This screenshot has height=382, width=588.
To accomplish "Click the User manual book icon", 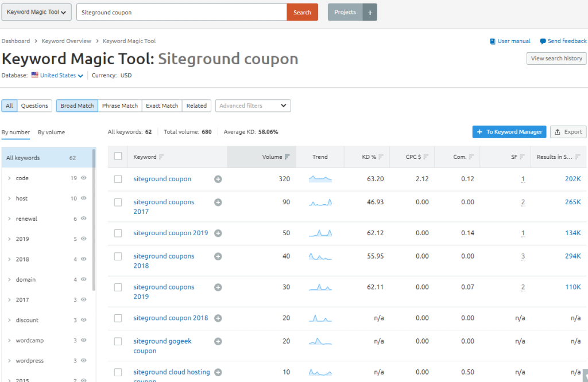I will click(x=492, y=41).
